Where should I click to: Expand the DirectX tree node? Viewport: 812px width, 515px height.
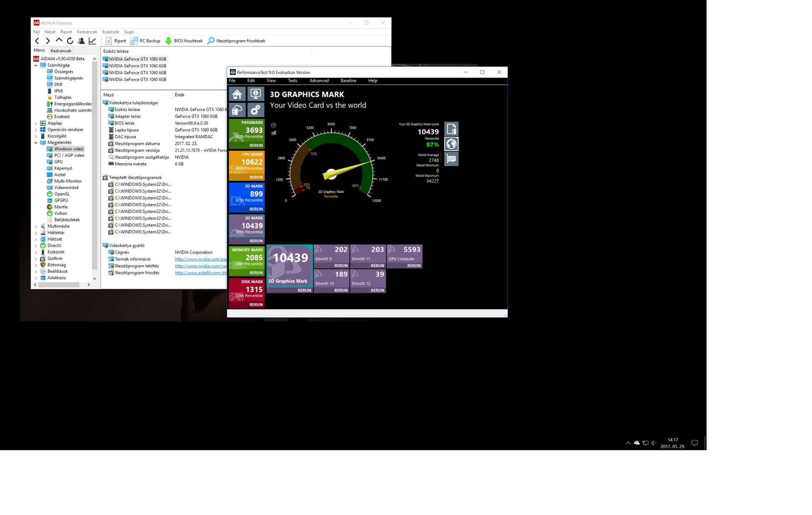36,246
